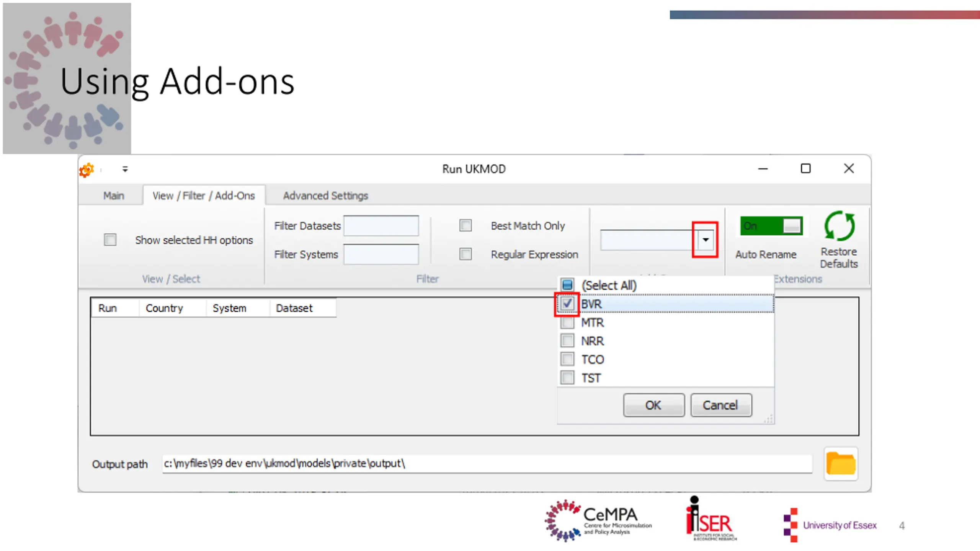Select MTR in the add-on list
The width and height of the screenshot is (980, 551).
(x=567, y=323)
